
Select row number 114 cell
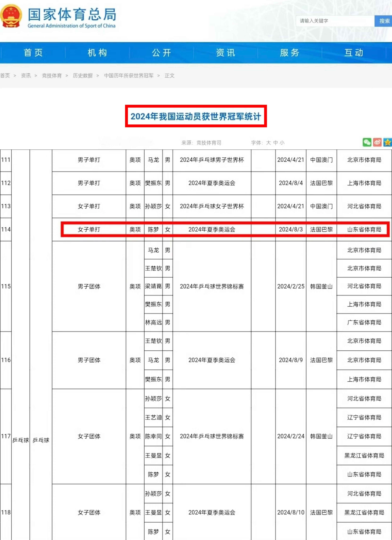6,230
